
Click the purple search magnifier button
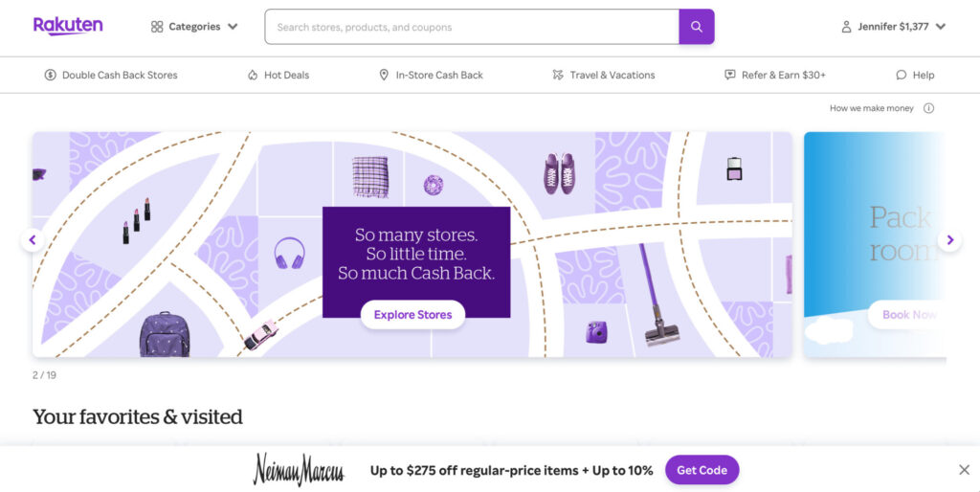click(697, 27)
